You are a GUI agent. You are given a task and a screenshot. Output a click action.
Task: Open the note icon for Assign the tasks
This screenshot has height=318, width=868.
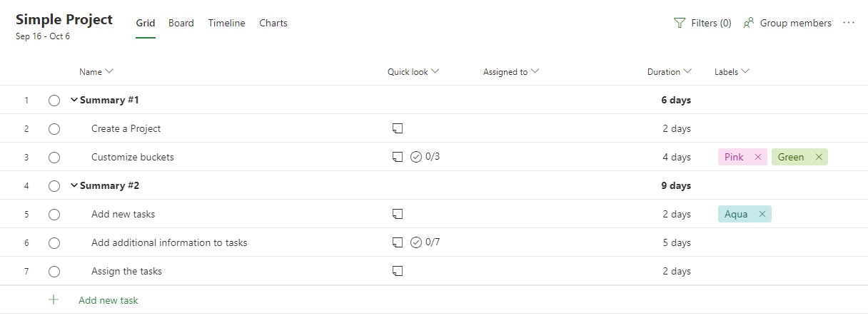coord(398,271)
